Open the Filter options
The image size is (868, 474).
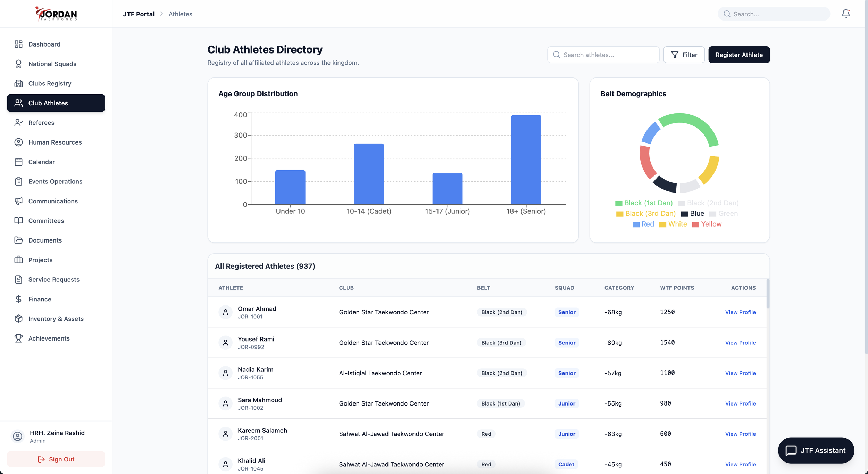click(684, 55)
